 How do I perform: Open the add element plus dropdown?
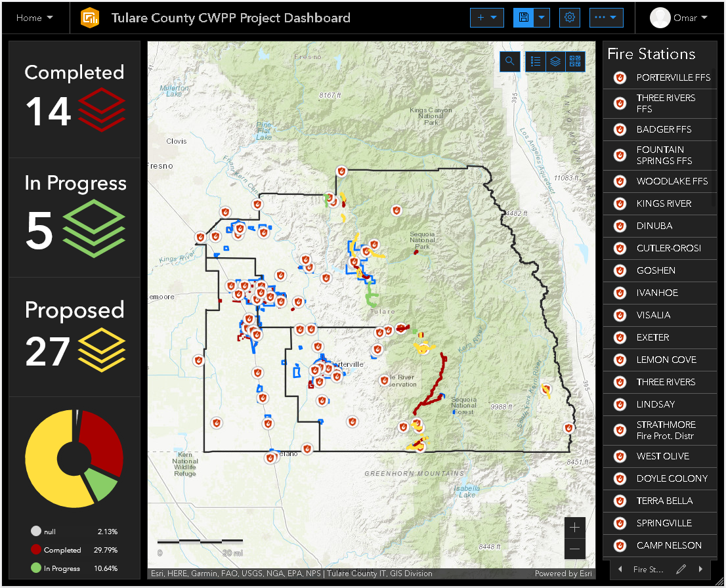click(x=486, y=18)
